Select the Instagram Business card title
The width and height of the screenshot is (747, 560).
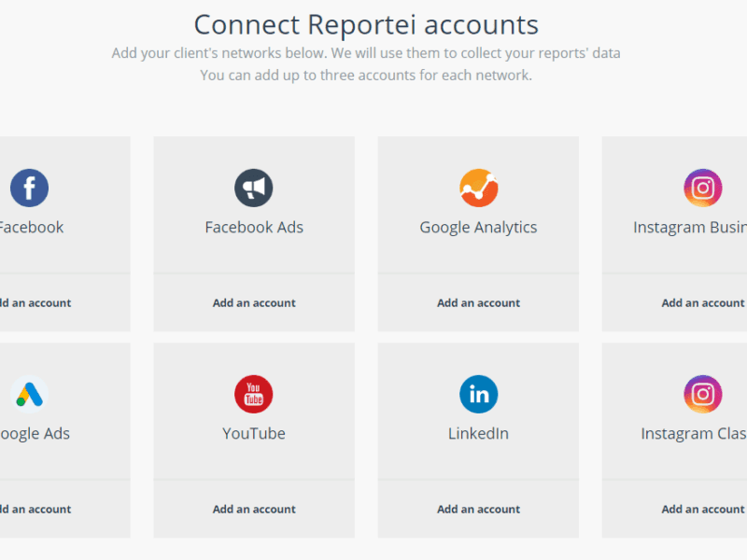click(690, 228)
